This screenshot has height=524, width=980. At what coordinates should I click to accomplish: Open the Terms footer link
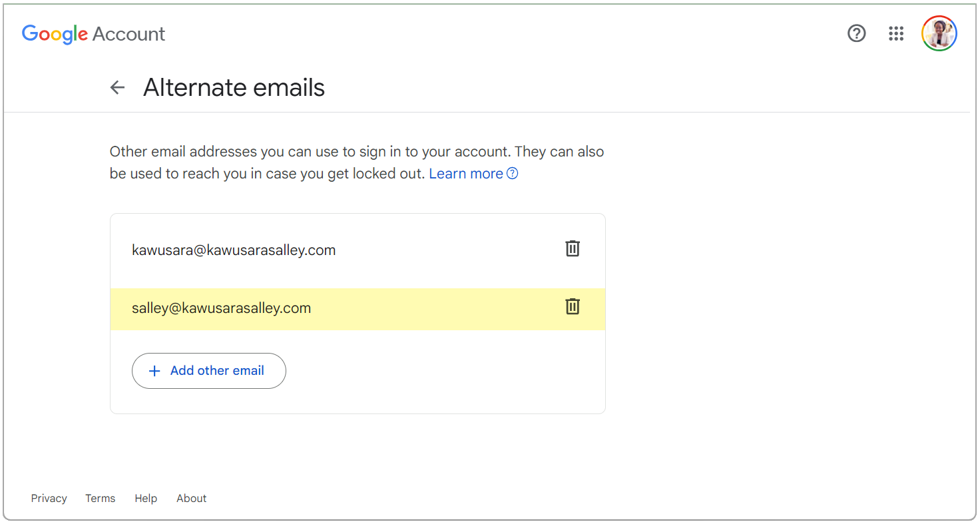click(x=101, y=498)
